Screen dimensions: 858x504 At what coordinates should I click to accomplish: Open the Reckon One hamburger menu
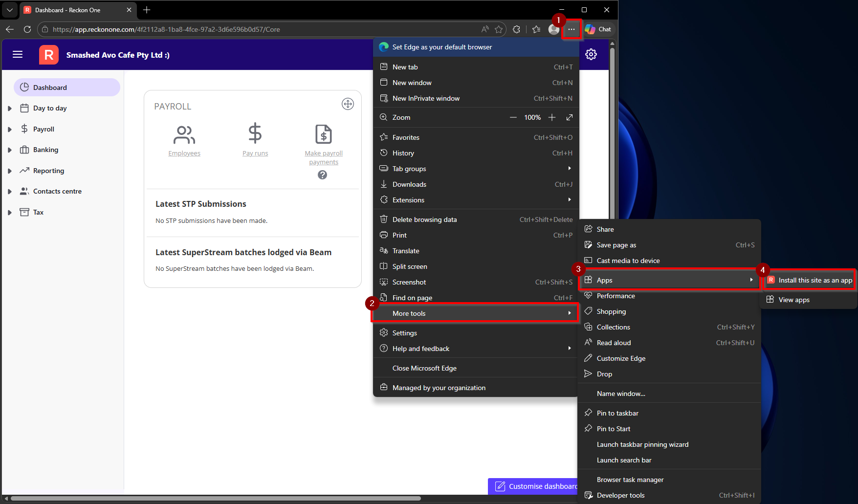pos(18,54)
